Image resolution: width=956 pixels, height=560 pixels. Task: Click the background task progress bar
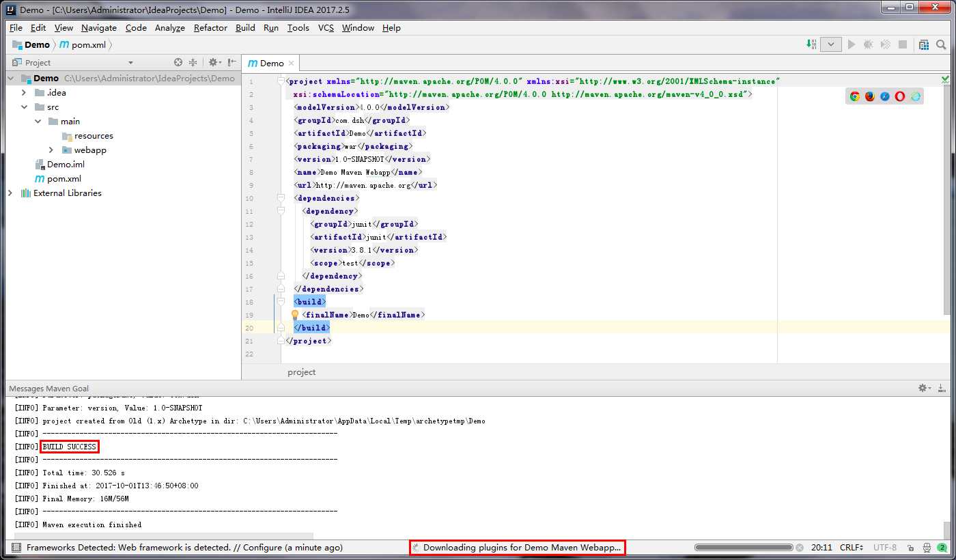point(744,547)
